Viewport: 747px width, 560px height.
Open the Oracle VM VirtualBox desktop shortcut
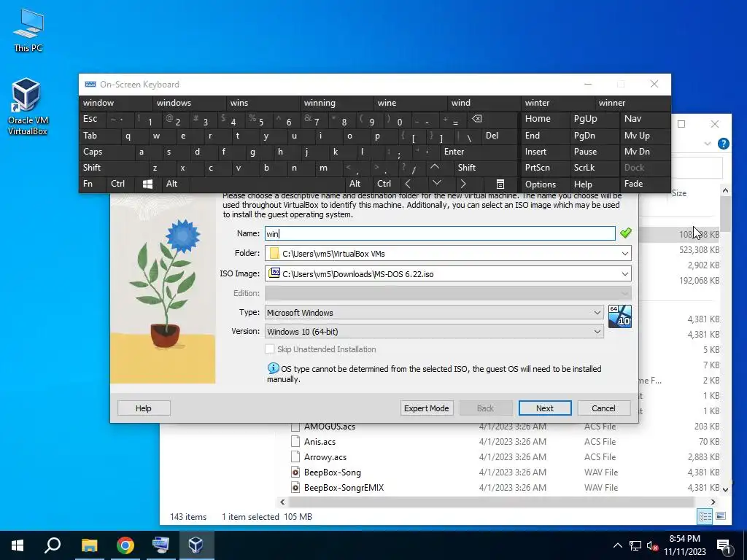(27, 107)
